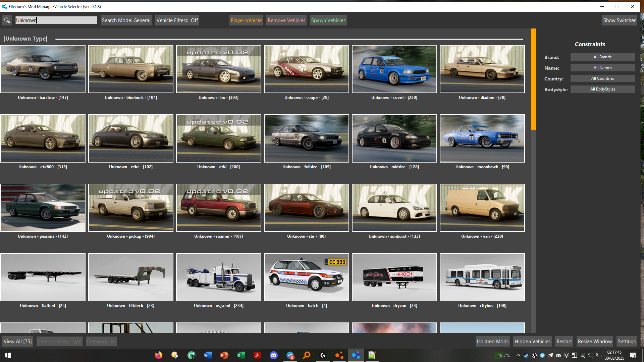The width and height of the screenshot is (644, 362).
Task: Switch to Spawn Vehicles mode
Action: pos(328,20)
